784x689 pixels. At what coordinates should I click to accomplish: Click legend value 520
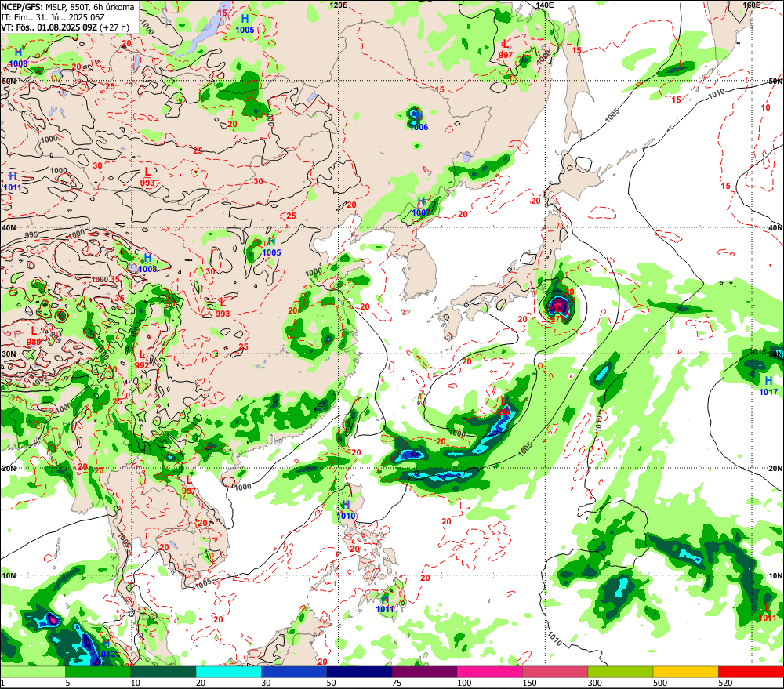coord(725,683)
